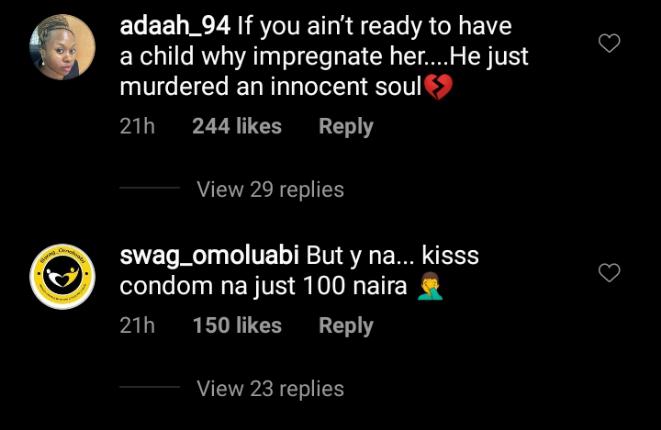Click the 21h timestamp under adaah_94's comment

137,127
